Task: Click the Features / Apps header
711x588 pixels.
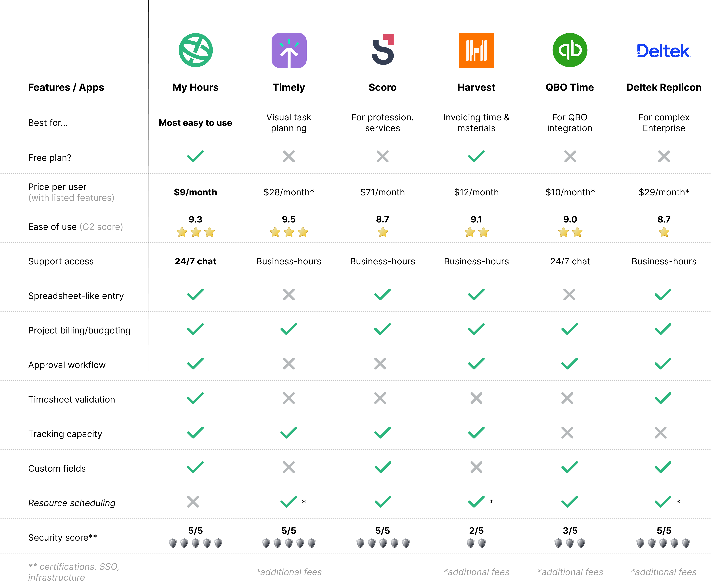Action: tap(66, 87)
